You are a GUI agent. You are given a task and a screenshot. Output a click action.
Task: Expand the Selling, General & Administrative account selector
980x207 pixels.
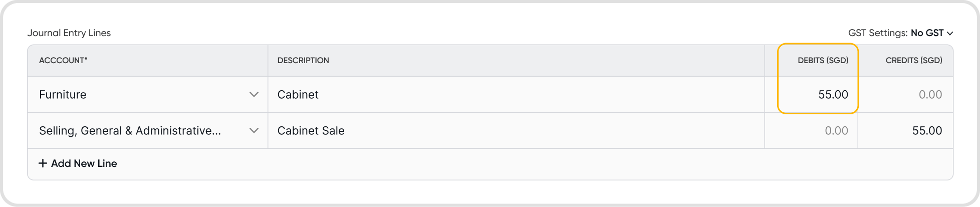[148, 130]
